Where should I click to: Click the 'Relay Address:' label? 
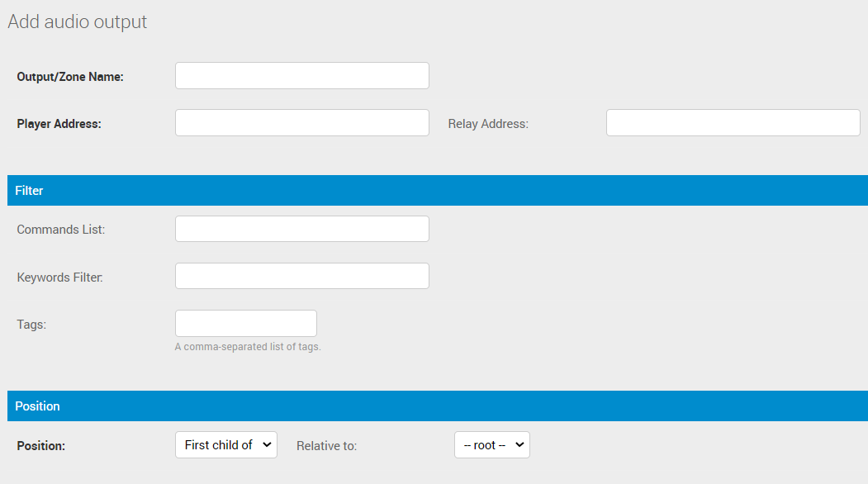coord(488,124)
